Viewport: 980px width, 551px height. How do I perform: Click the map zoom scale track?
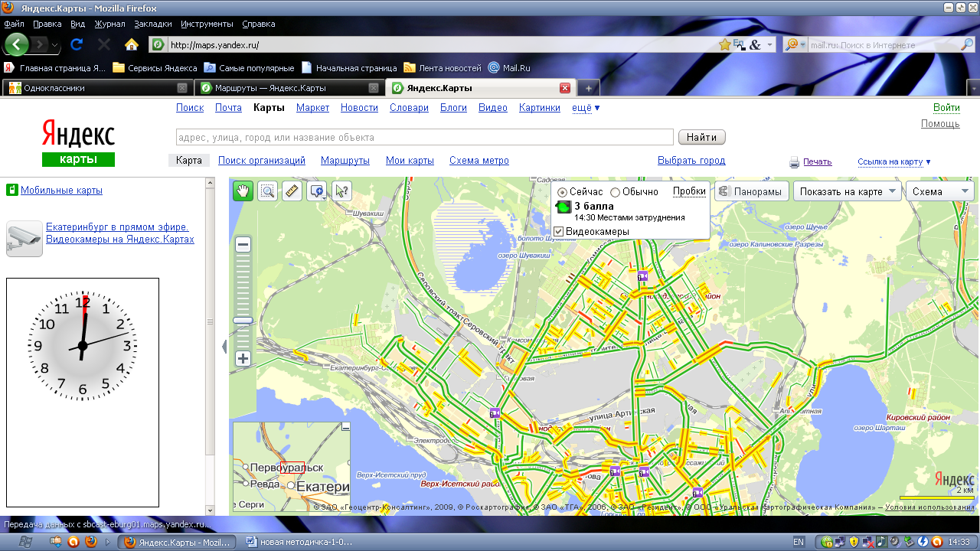243,301
